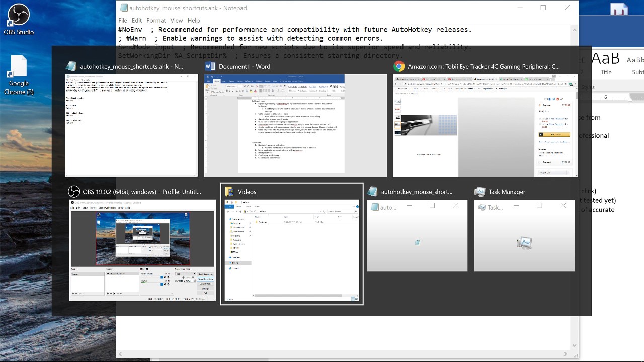Switch to autohotkey_mouse_shortcuts.ahk Notepad thumbnail with text
The height and width of the screenshot is (362, 644).
(132, 126)
